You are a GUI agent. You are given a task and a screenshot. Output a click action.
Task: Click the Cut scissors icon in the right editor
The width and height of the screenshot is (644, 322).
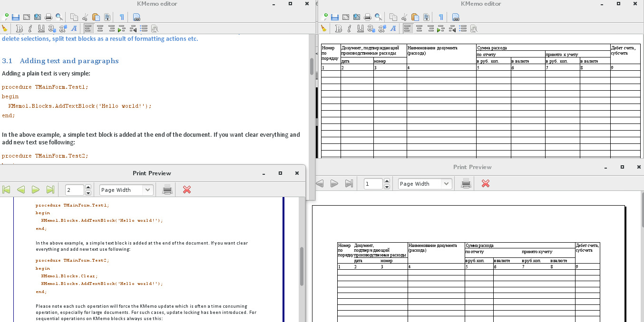click(404, 17)
